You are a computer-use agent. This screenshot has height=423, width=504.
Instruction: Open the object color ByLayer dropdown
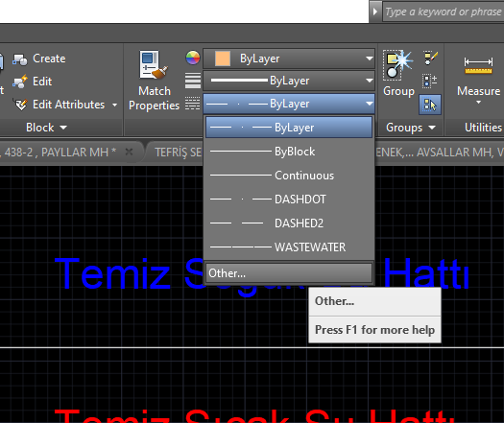tap(289, 59)
